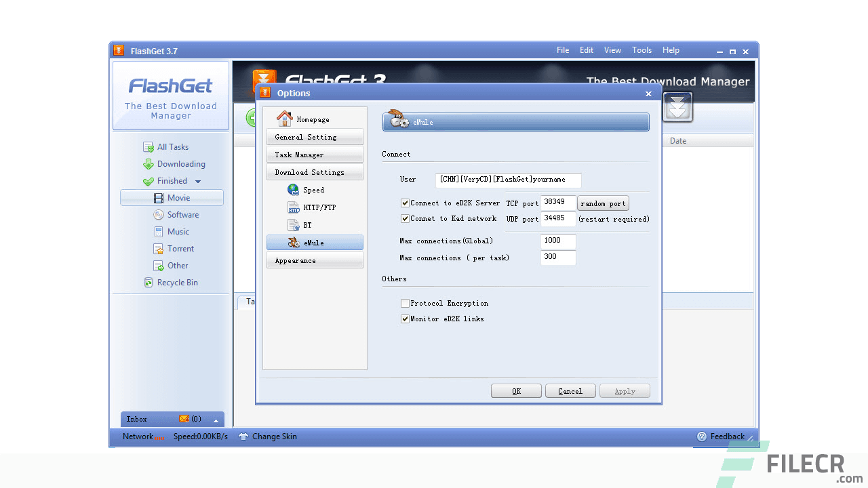Select the BT settings icon
868x488 pixels.
point(293,225)
